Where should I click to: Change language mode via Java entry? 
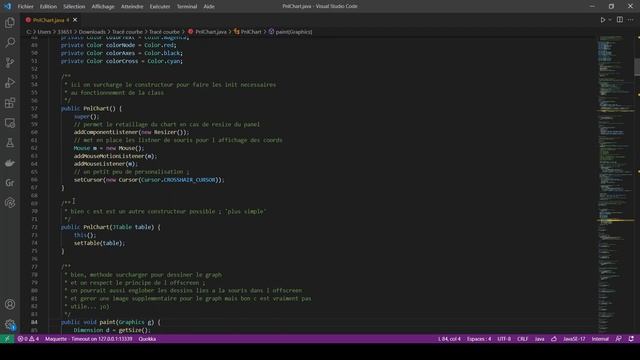pyautogui.click(x=540, y=339)
